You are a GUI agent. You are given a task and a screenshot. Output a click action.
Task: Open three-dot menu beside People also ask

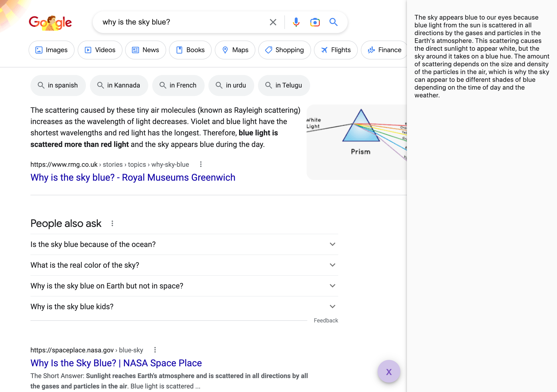[x=112, y=223]
